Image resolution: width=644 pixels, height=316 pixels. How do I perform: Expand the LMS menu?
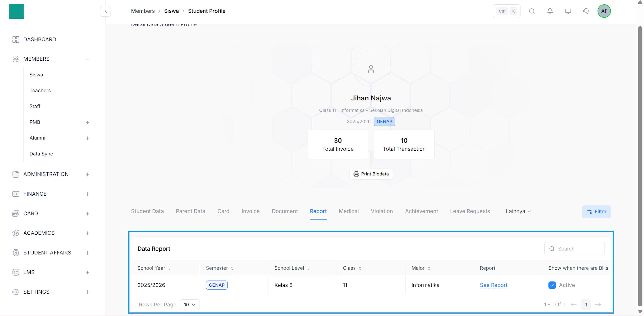[x=87, y=273]
